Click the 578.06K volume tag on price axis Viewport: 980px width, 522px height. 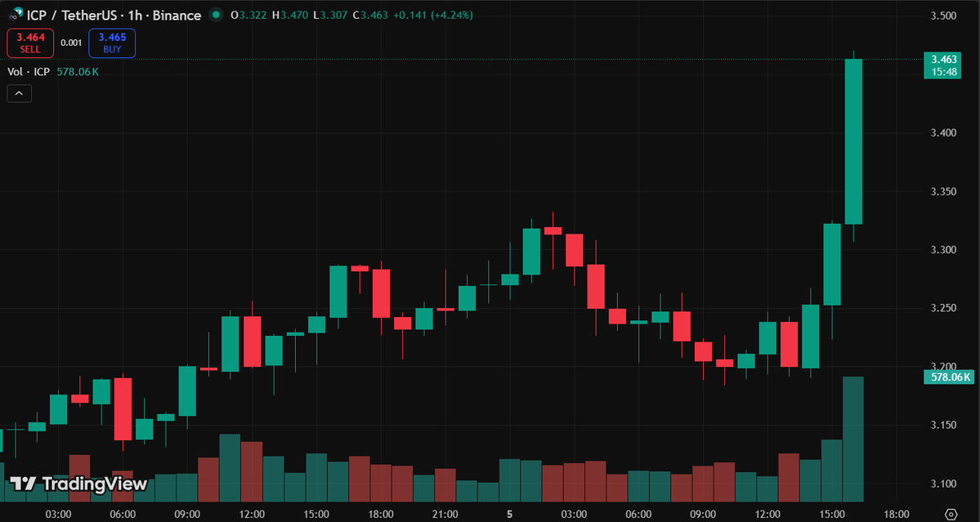click(949, 377)
